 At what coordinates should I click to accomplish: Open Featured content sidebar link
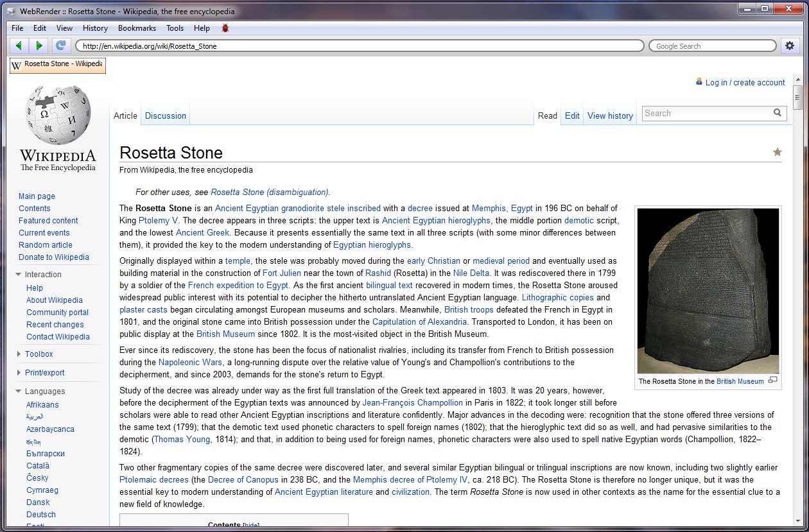coord(48,221)
